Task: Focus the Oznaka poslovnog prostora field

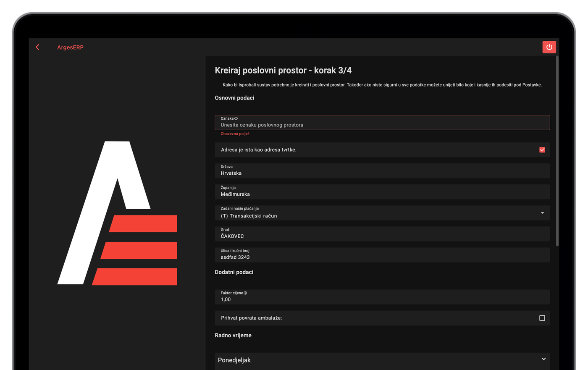Action: [382, 123]
